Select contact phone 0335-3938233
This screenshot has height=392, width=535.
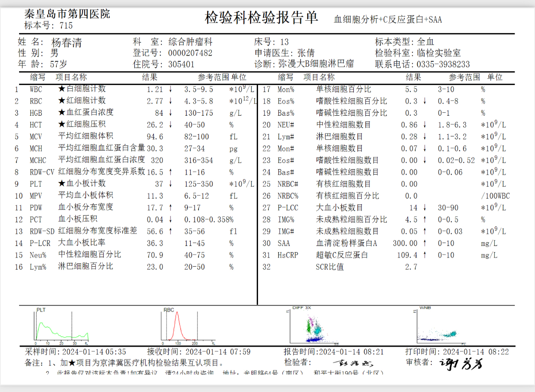pyautogui.click(x=443, y=64)
